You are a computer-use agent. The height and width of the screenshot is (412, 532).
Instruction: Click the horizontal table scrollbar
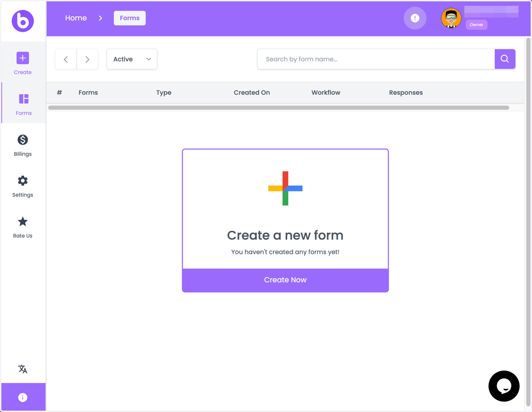278,108
